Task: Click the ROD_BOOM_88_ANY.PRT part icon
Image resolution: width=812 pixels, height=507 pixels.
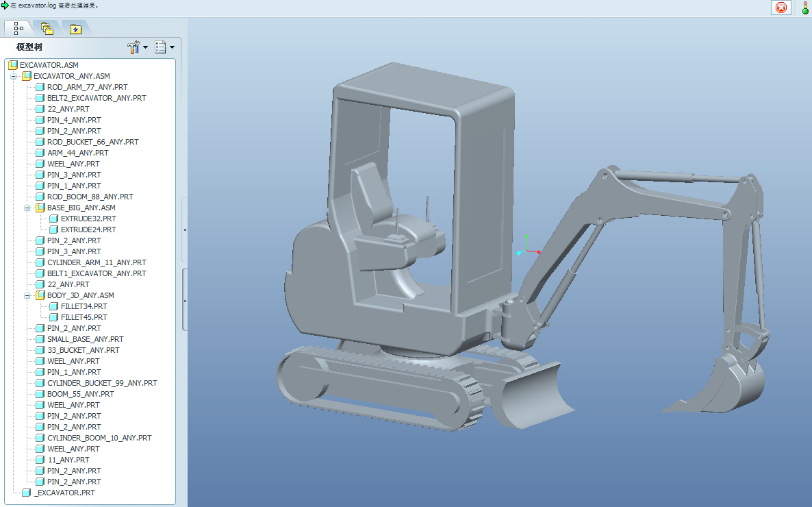Action: pyautogui.click(x=40, y=197)
